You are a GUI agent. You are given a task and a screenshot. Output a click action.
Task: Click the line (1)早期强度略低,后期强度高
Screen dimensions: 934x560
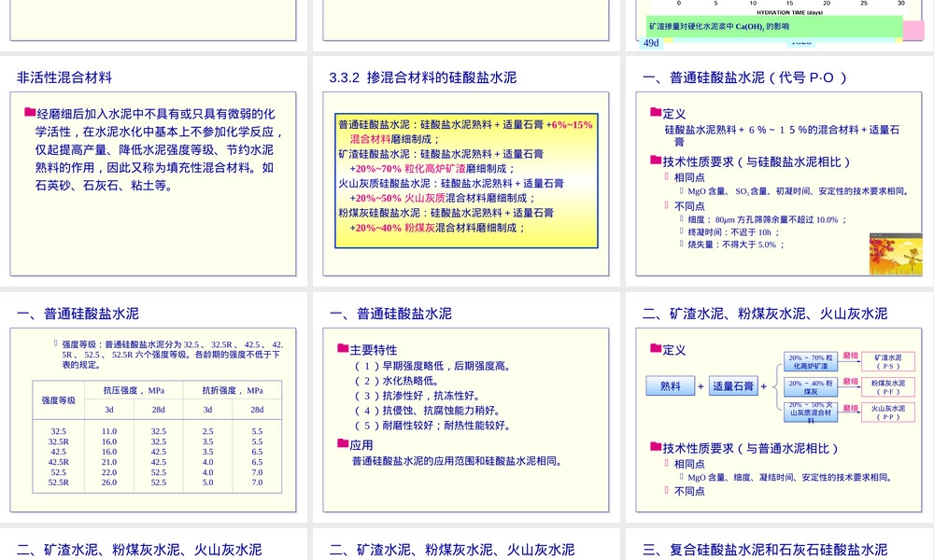(432, 366)
